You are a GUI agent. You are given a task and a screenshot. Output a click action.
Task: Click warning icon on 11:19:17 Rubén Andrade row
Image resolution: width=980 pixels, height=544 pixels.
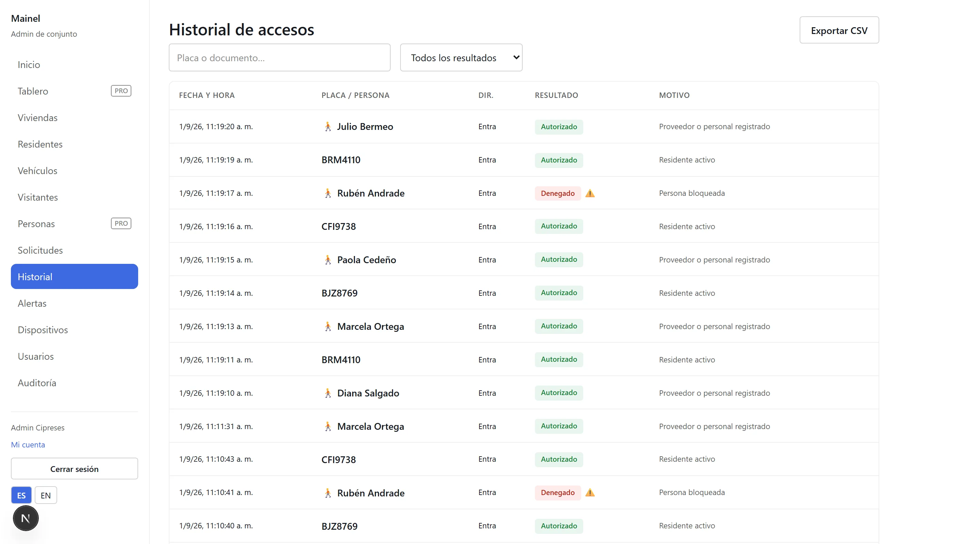(590, 193)
